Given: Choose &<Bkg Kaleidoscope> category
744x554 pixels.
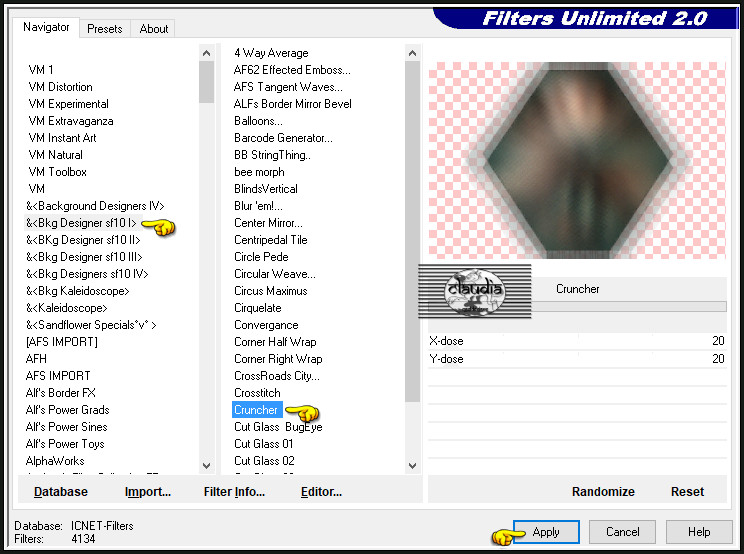Looking at the screenshot, I should pyautogui.click(x=77, y=291).
